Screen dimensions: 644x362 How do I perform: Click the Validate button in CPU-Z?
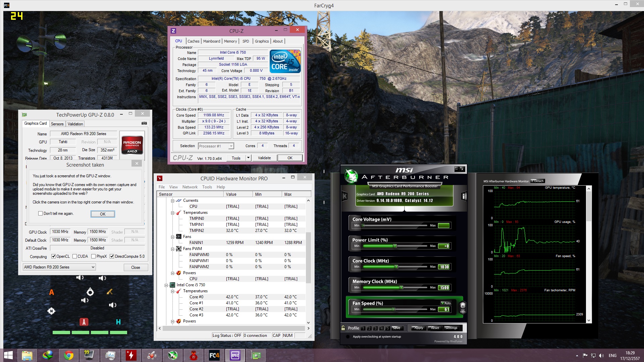[x=264, y=158]
